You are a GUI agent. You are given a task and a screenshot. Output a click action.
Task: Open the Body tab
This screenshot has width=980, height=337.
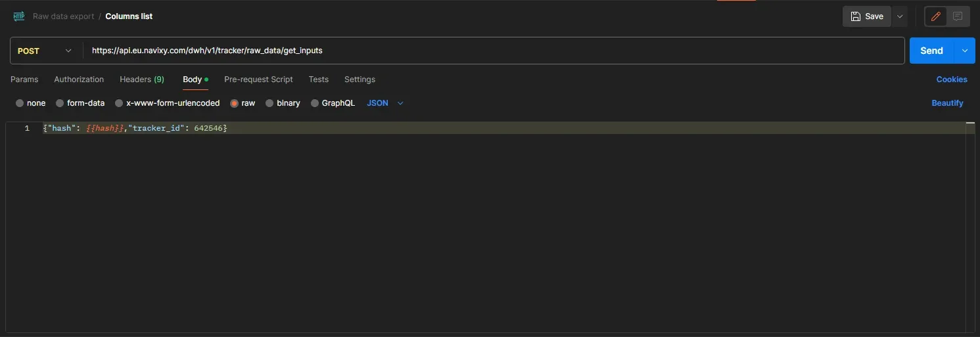coord(195,79)
